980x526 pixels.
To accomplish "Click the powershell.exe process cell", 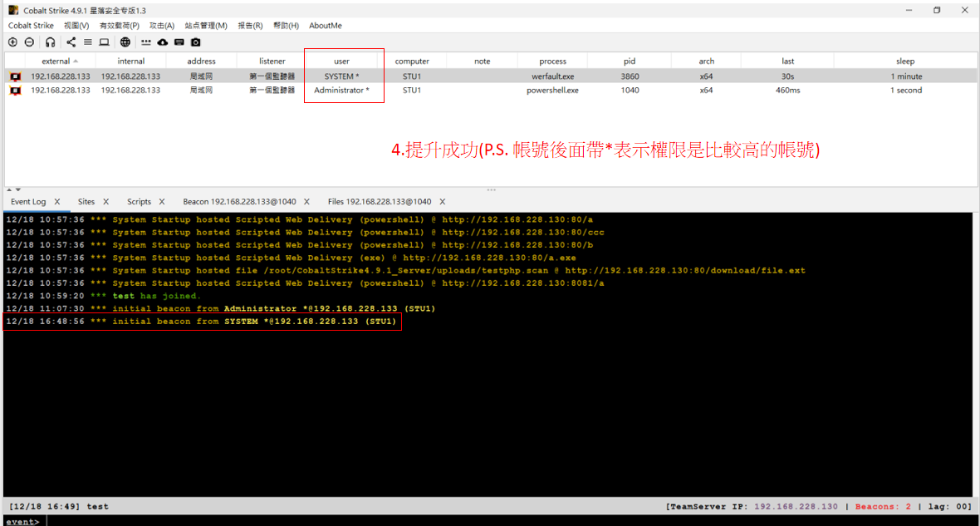I will (552, 90).
